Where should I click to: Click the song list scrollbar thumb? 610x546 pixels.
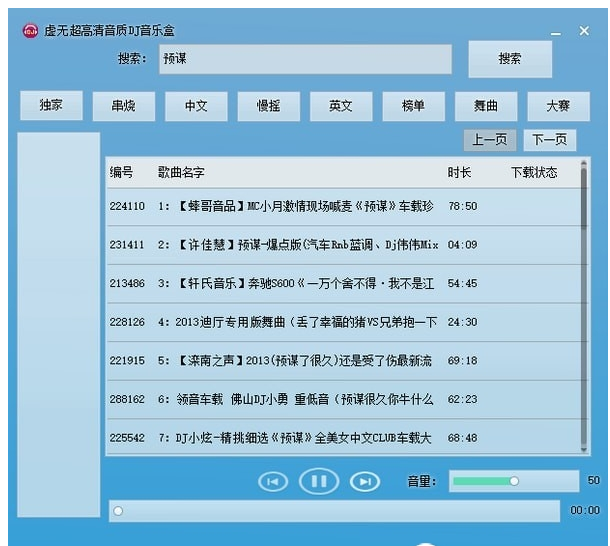[x=584, y=197]
